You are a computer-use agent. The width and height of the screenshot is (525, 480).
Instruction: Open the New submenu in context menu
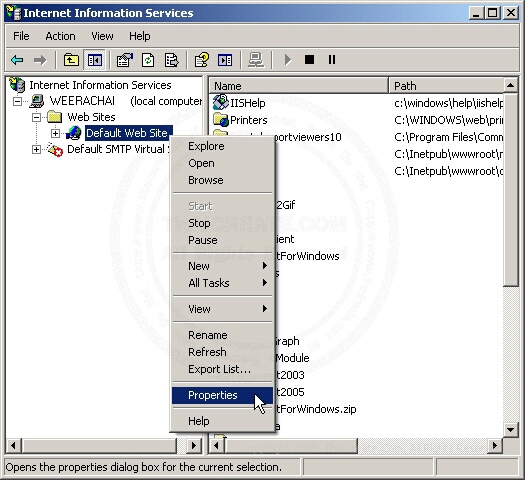[x=223, y=266]
